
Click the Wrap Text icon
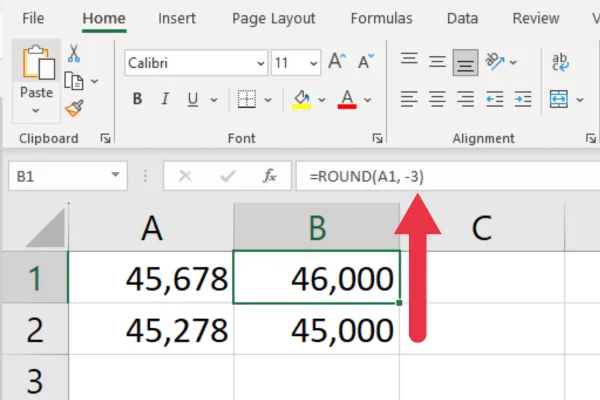(x=560, y=62)
